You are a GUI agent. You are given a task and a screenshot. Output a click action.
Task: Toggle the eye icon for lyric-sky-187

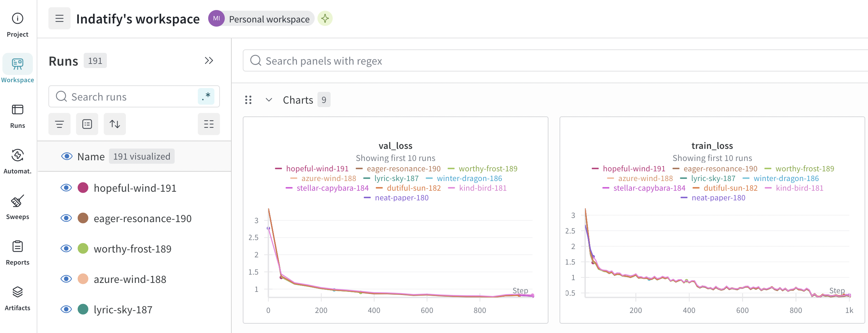pyautogui.click(x=66, y=310)
